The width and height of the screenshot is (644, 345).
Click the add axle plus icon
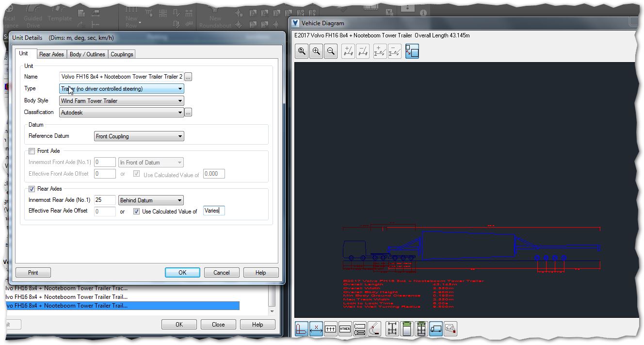pos(348,51)
